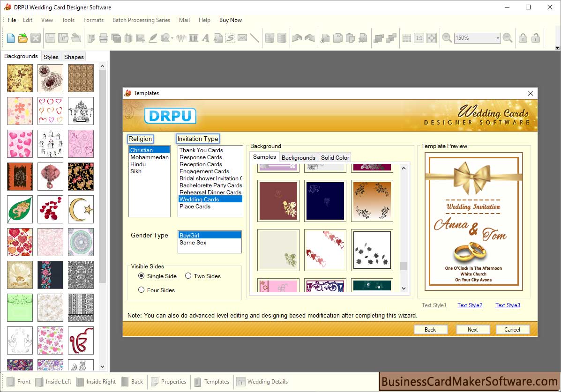Click the left panel scroll-up arrow
Viewport: 561px width, 392px height.
pos(102,66)
